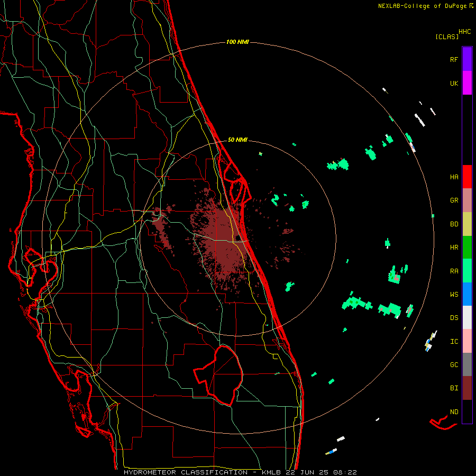The height and width of the screenshot is (476, 476).
Task: Choose the GC gray legend swatch
Action: click(x=467, y=364)
